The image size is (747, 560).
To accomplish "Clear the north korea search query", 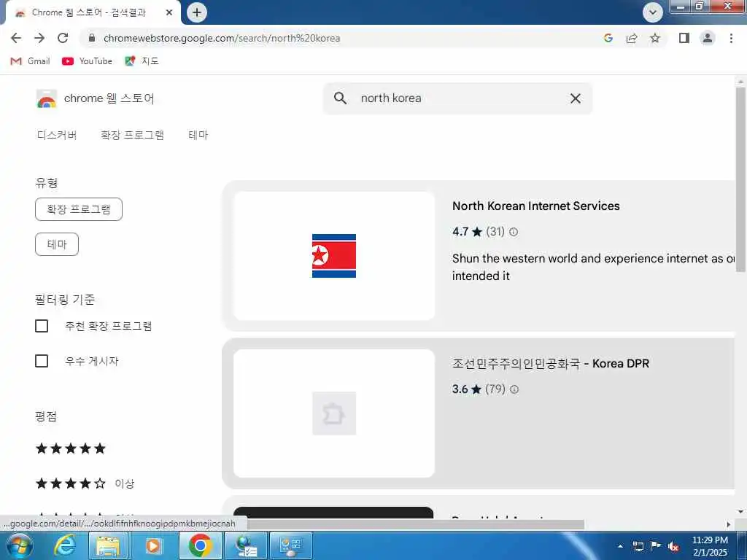I will pos(576,98).
